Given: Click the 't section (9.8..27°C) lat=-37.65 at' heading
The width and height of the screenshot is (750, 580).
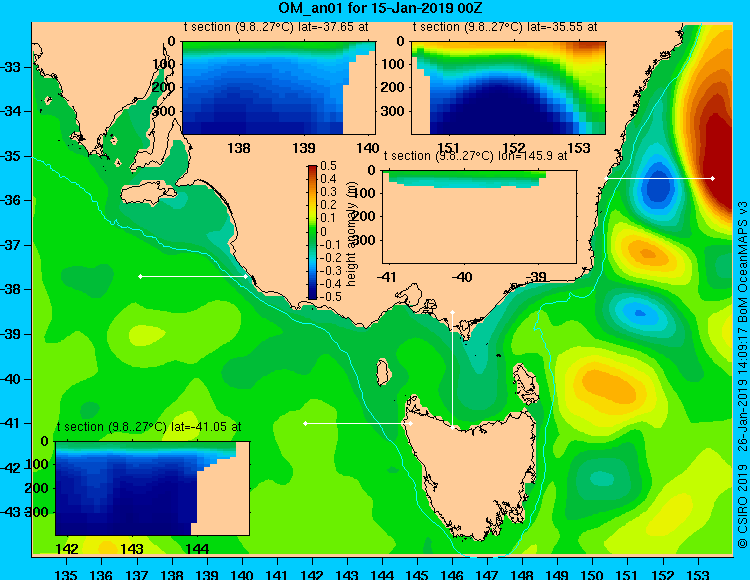Looking at the screenshot, I should click(x=276, y=27).
